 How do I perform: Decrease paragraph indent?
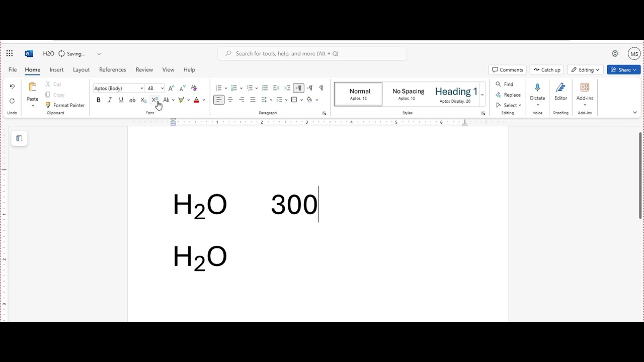point(276,88)
